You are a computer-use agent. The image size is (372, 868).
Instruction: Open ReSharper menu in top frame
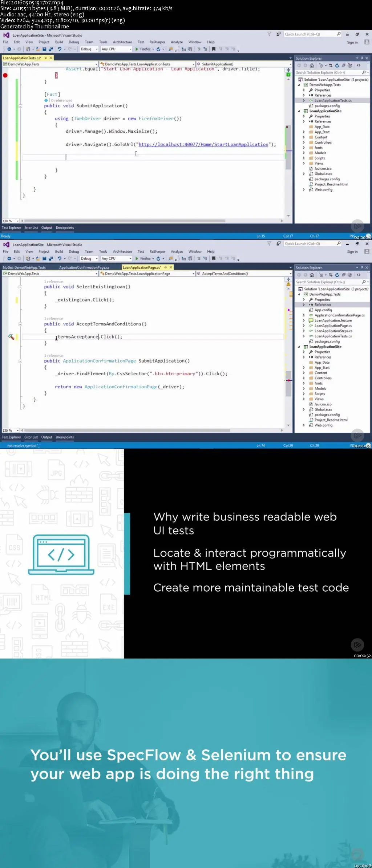pyautogui.click(x=157, y=42)
